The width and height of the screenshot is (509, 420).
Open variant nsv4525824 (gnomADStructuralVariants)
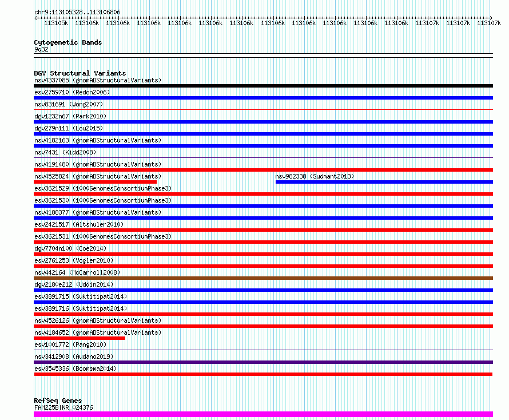pyautogui.click(x=98, y=176)
